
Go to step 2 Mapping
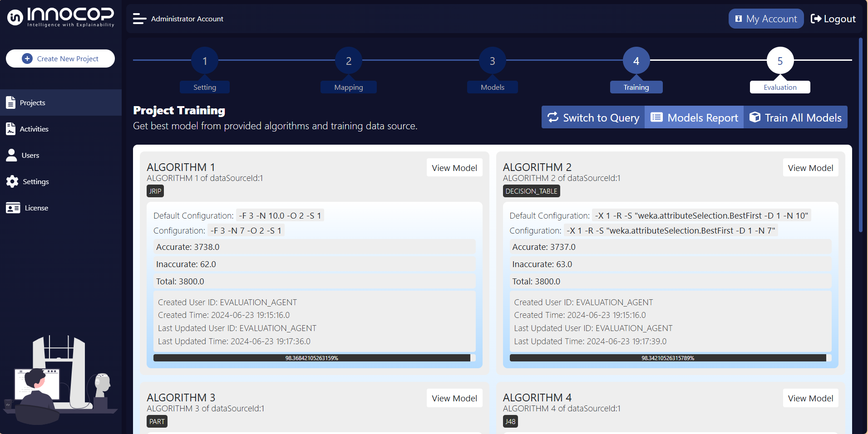[349, 60]
